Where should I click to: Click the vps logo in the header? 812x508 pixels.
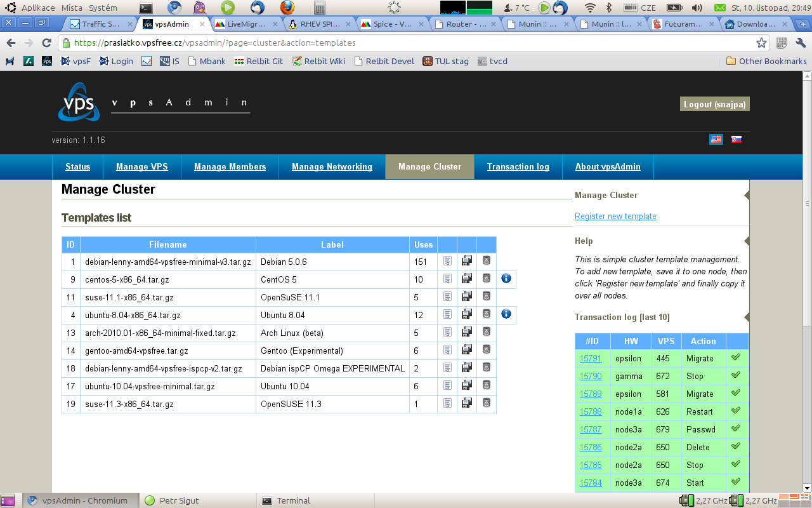tap(79, 102)
